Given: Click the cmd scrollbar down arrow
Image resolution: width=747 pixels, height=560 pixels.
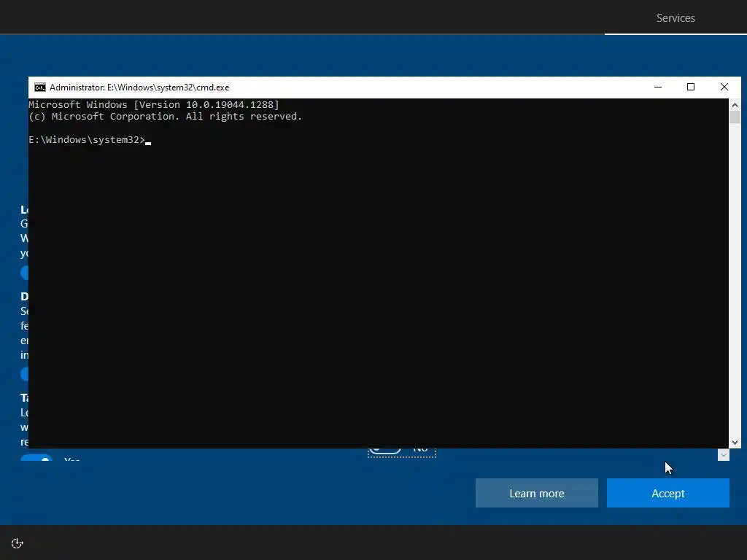Looking at the screenshot, I should 735,443.
